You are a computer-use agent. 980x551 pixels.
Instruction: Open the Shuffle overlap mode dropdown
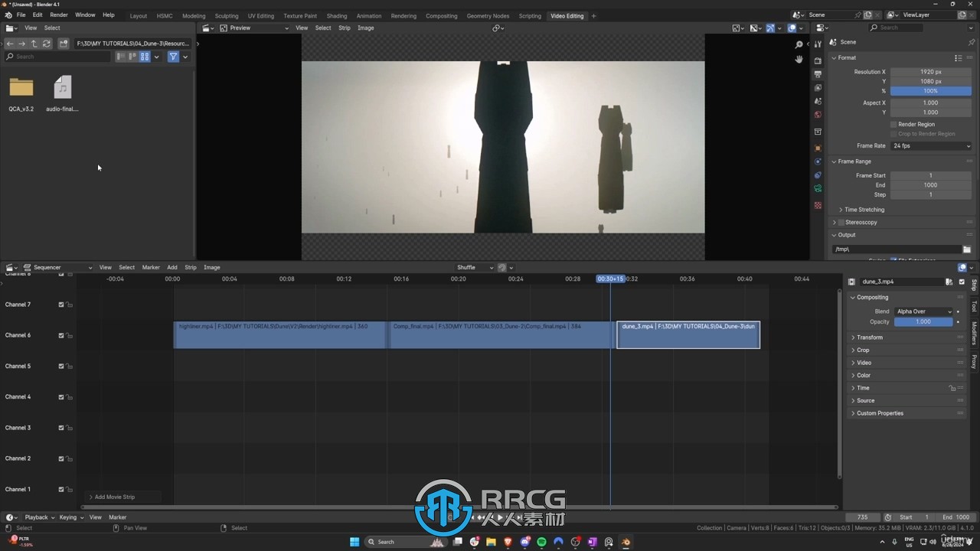coord(475,267)
